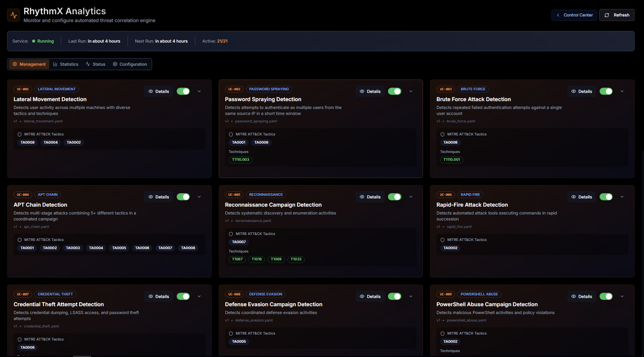Click the shield icon in Password Spraying MITRE section
This screenshot has width=644, height=357.
(231, 134)
